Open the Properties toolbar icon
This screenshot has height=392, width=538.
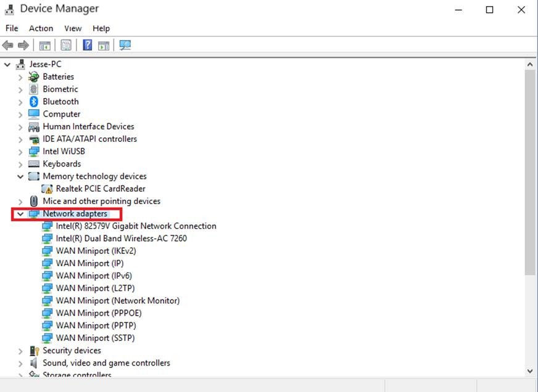click(x=65, y=44)
